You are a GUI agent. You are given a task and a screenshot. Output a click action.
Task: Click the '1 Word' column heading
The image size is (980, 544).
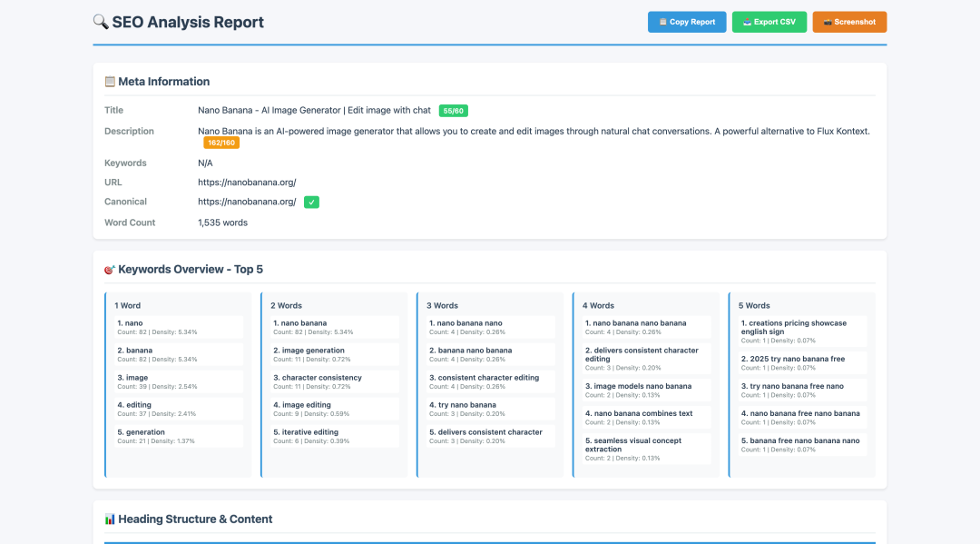pyautogui.click(x=128, y=306)
